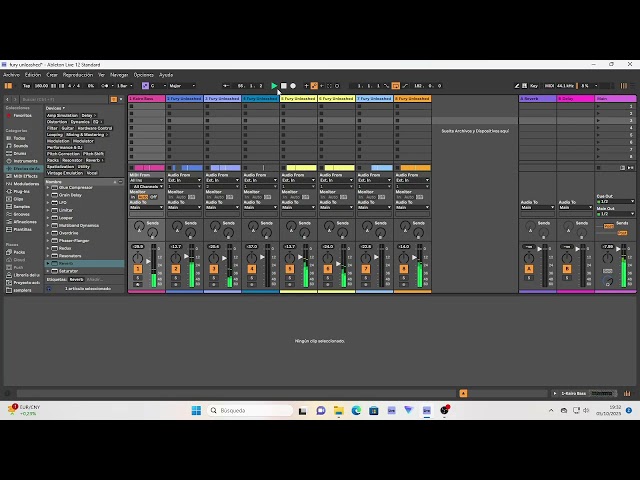This screenshot has width=640, height=480.
Task: Solo track 2 with its S button
Action: tap(176, 278)
